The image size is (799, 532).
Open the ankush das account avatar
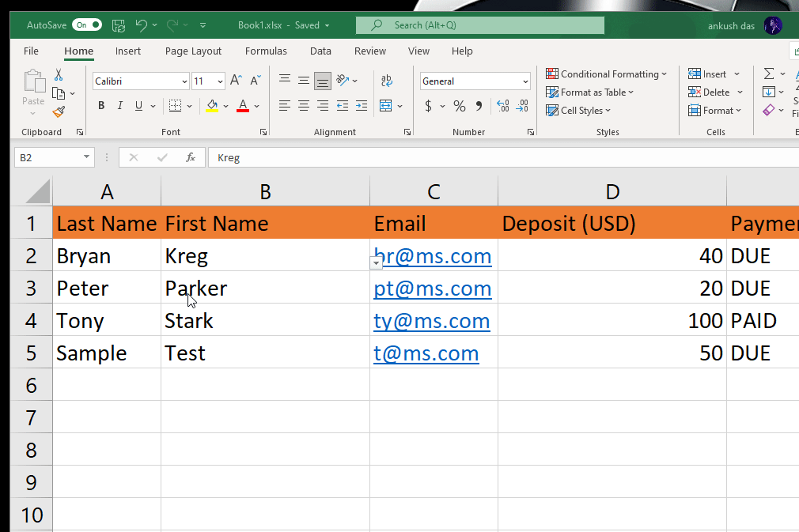pyautogui.click(x=773, y=25)
